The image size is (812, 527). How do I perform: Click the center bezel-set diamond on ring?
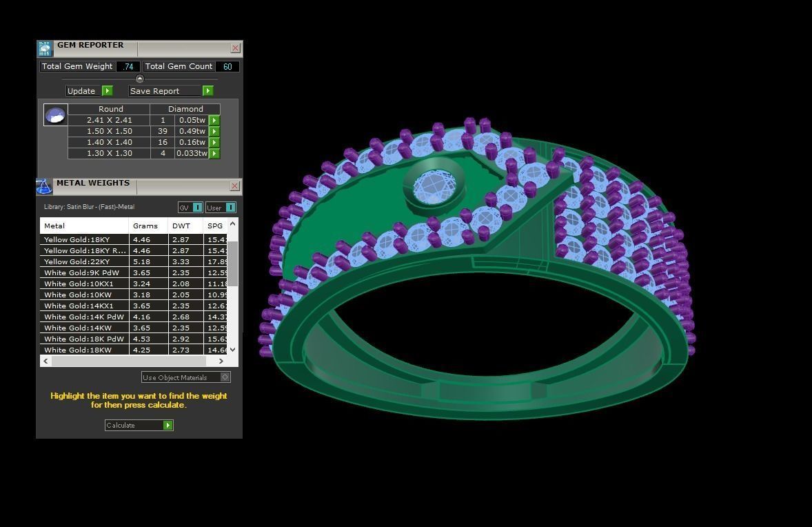pos(434,186)
